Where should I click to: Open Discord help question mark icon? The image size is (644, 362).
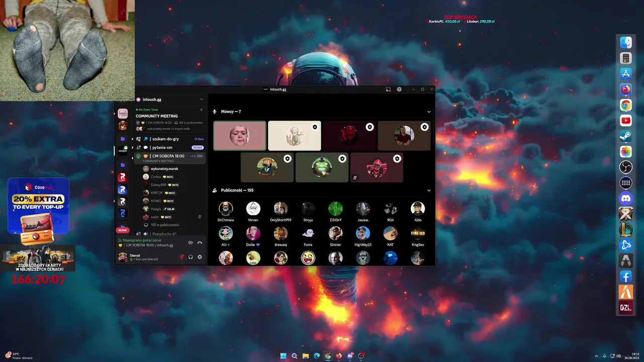[399, 89]
